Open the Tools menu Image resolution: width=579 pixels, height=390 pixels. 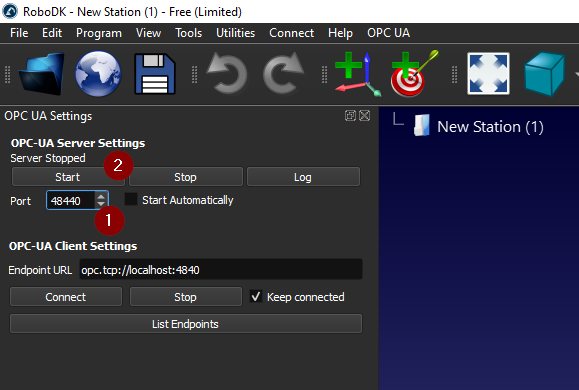click(x=188, y=33)
